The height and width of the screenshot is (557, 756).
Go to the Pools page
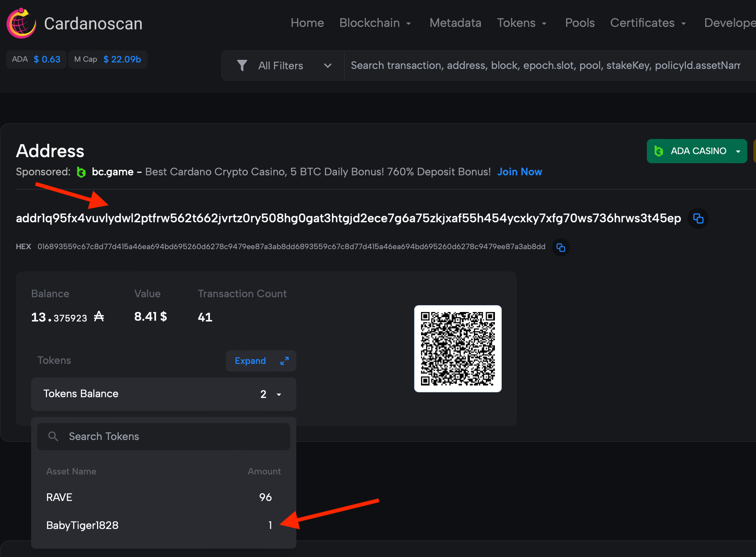[579, 23]
